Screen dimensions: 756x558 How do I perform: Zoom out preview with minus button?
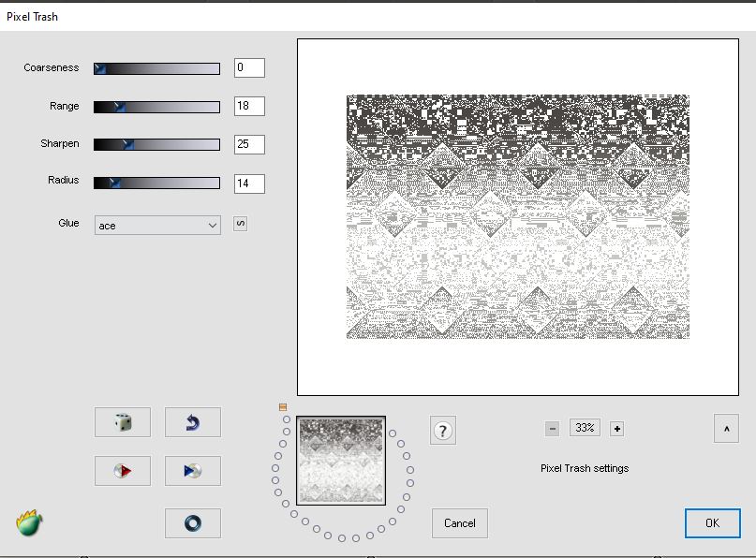pyautogui.click(x=552, y=429)
